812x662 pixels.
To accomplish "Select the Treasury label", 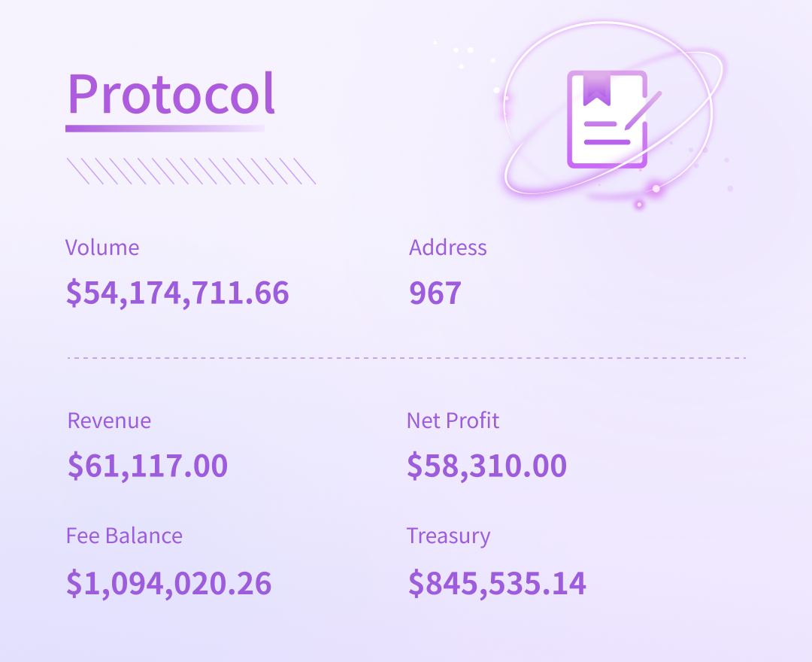I will point(448,536).
